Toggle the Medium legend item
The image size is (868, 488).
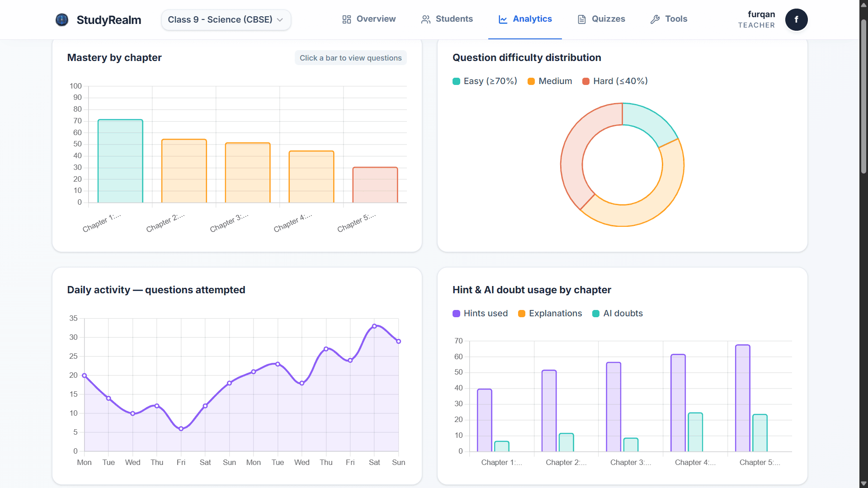(x=550, y=81)
